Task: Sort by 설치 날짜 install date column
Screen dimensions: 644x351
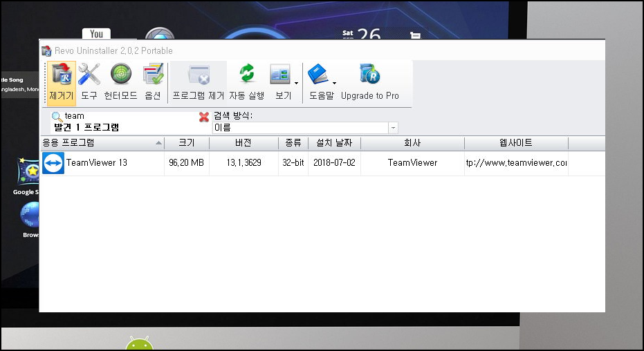Action: [x=334, y=143]
